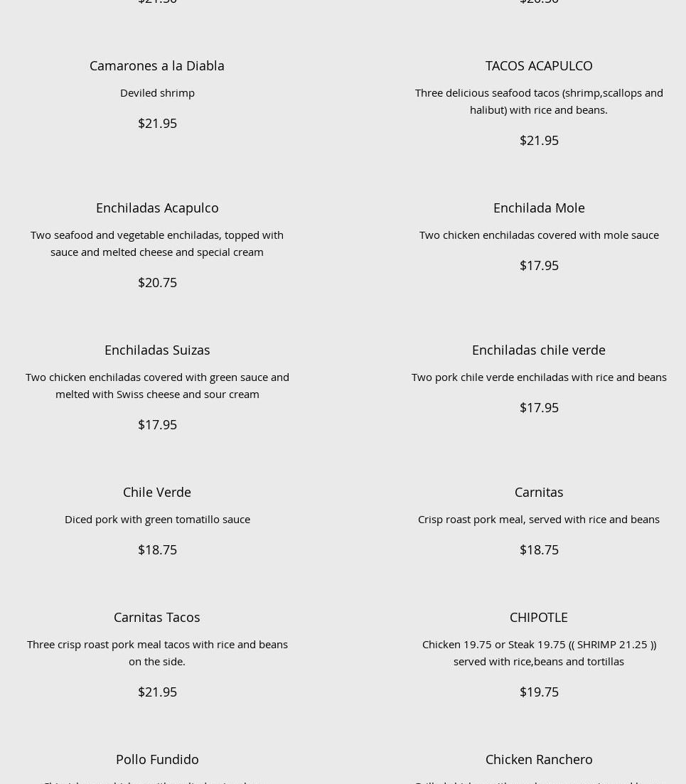
Task: Click the Three delicious seafood tacos description
Action: tap(538, 101)
